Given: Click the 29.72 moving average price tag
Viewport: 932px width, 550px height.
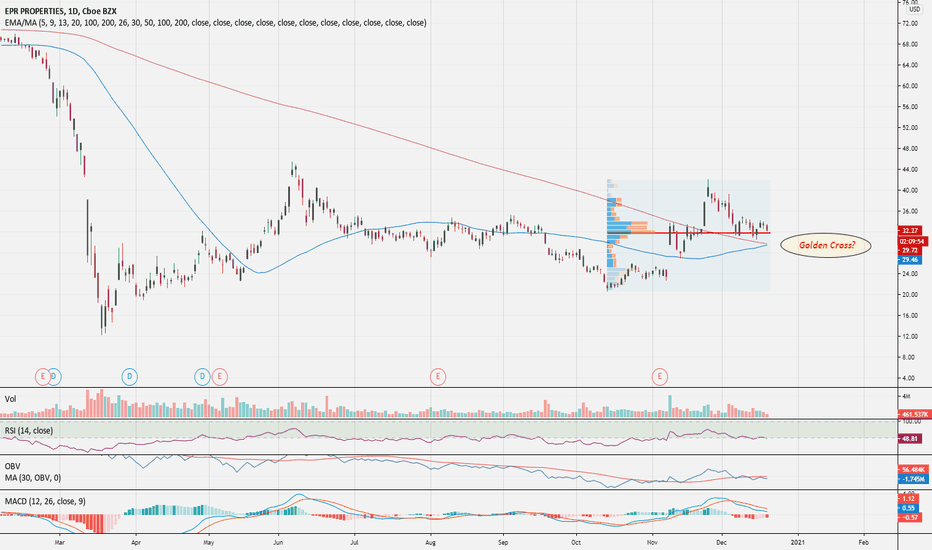Looking at the screenshot, I should (910, 251).
